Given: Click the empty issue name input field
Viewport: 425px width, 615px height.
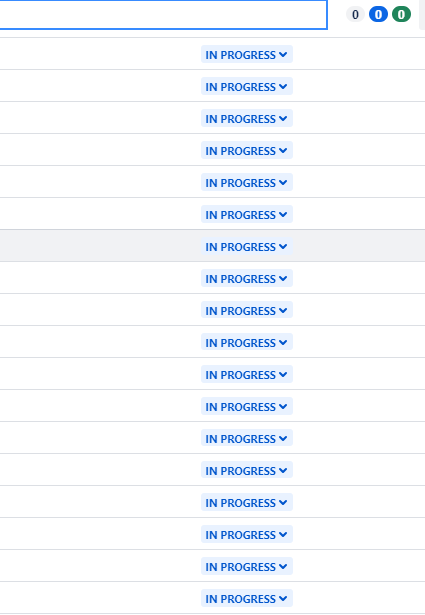Looking at the screenshot, I should pos(163,15).
